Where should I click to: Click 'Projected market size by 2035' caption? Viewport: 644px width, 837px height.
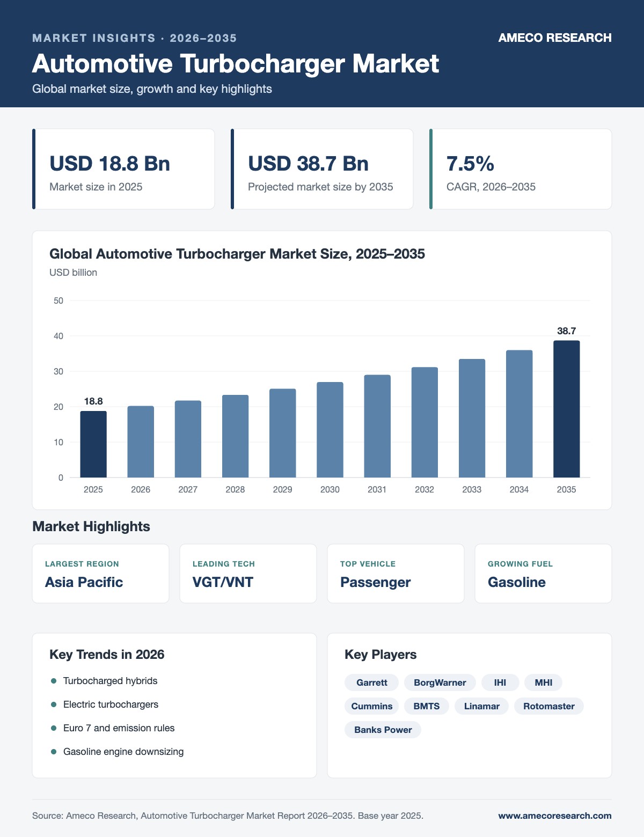click(320, 187)
